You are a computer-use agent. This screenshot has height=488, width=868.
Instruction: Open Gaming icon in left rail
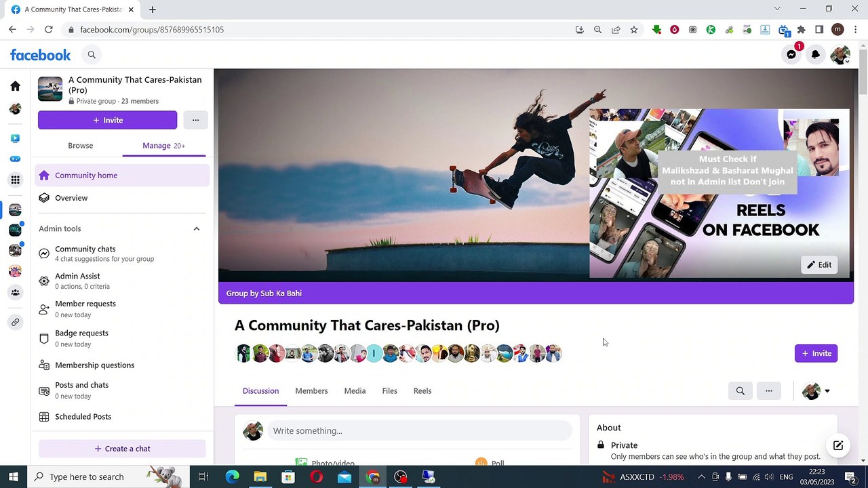[15, 159]
